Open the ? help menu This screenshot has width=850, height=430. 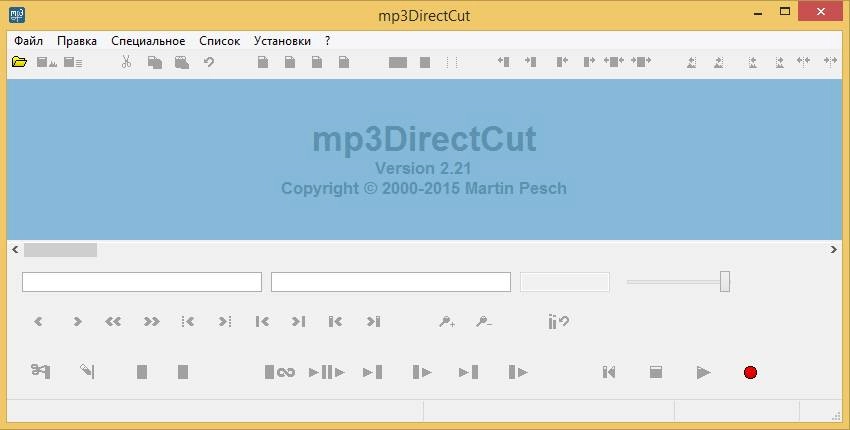(327, 41)
